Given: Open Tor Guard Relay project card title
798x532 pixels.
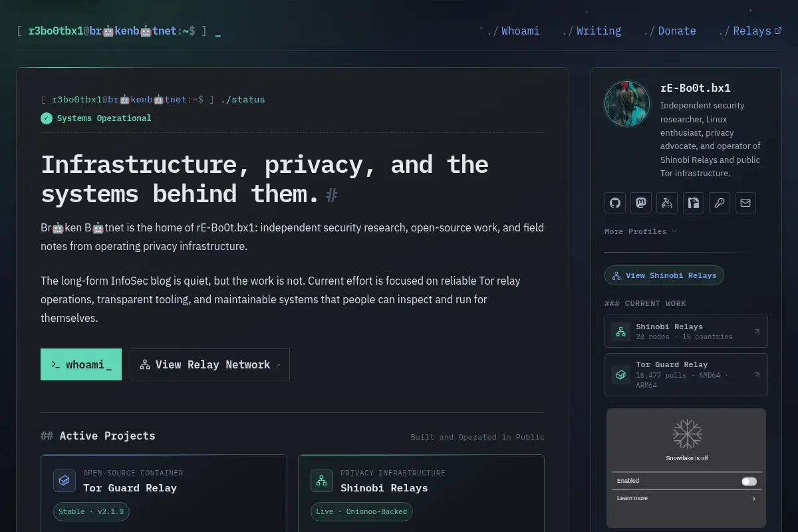Looking at the screenshot, I should 130,488.
